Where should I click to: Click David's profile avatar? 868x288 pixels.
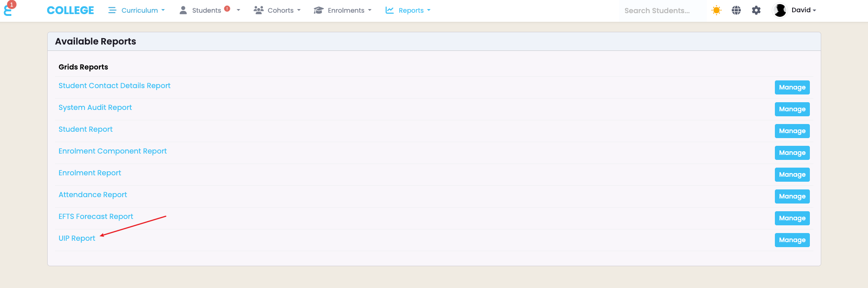[780, 10]
